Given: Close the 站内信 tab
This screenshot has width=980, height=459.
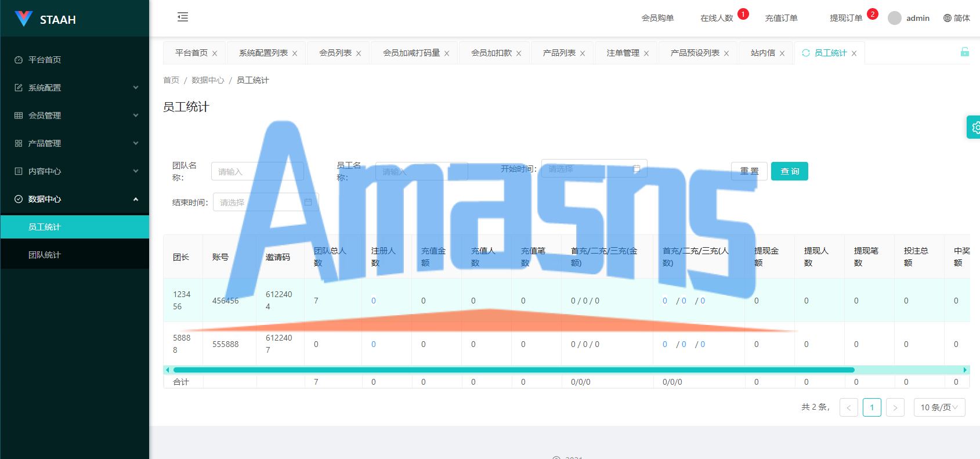Looking at the screenshot, I should click(x=782, y=53).
